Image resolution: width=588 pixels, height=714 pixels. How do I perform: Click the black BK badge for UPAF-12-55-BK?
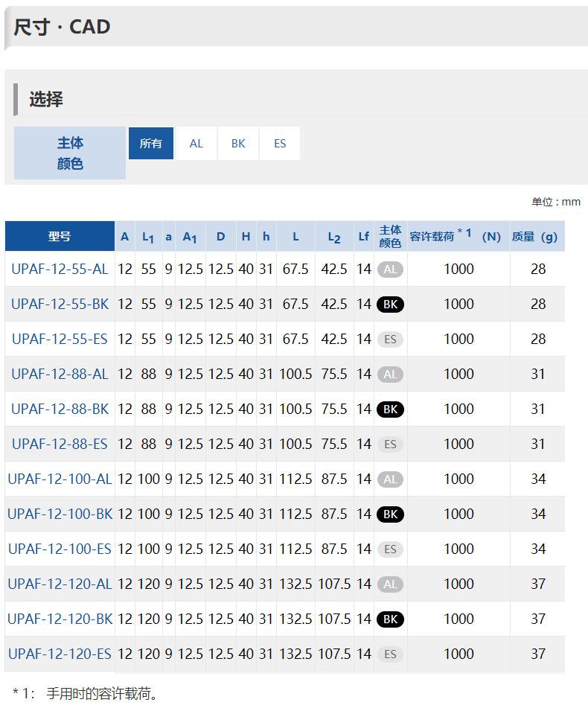pos(390,305)
